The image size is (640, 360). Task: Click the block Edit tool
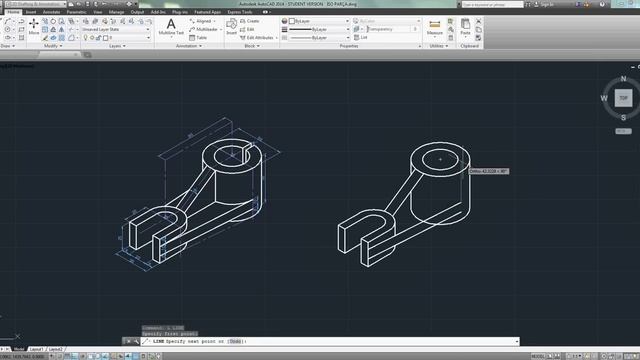(x=247, y=29)
